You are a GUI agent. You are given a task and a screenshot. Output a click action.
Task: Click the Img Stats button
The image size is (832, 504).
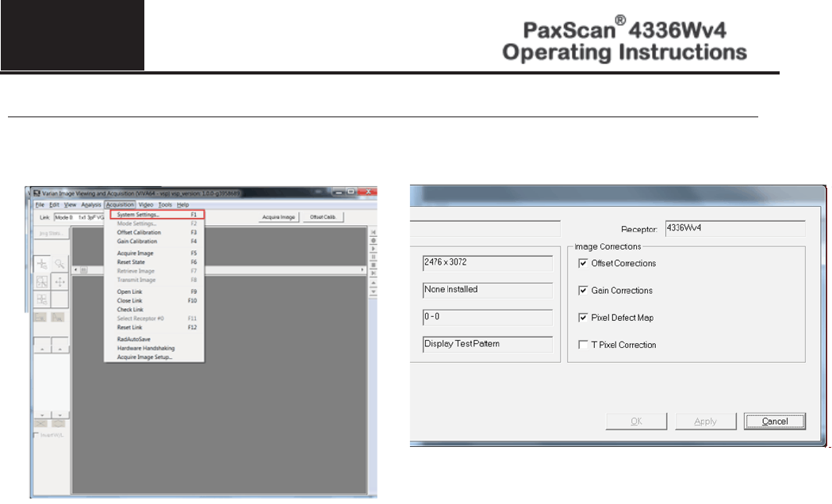[52, 233]
